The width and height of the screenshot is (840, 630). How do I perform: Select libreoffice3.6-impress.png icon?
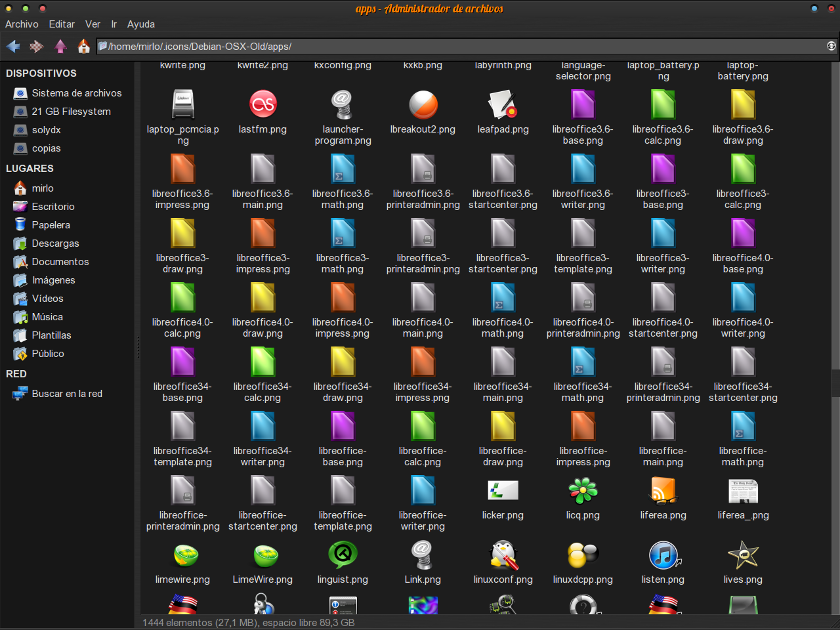pyautogui.click(x=182, y=169)
